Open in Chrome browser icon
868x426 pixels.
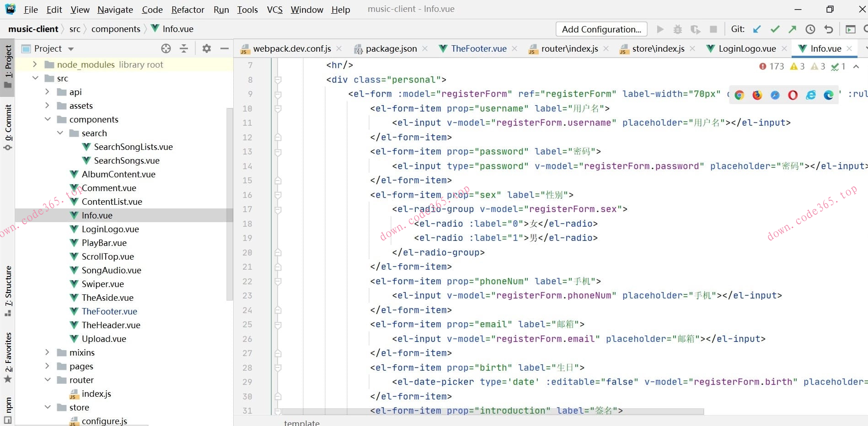click(x=739, y=95)
